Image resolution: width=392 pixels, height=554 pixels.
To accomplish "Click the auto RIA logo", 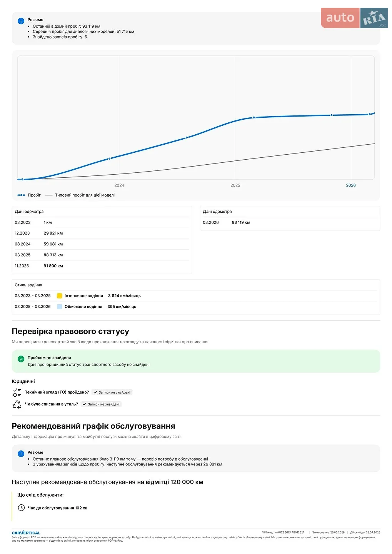I will (x=354, y=18).
